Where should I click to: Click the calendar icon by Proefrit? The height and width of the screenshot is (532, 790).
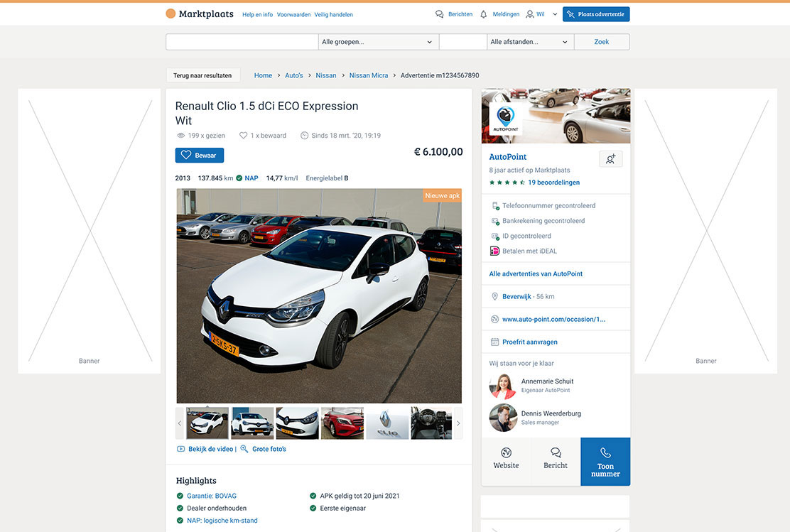coord(494,342)
